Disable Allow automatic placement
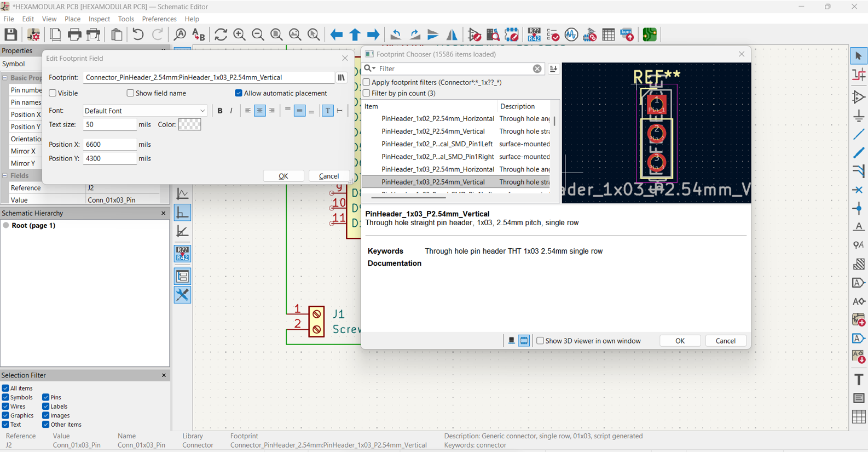 pyautogui.click(x=239, y=93)
